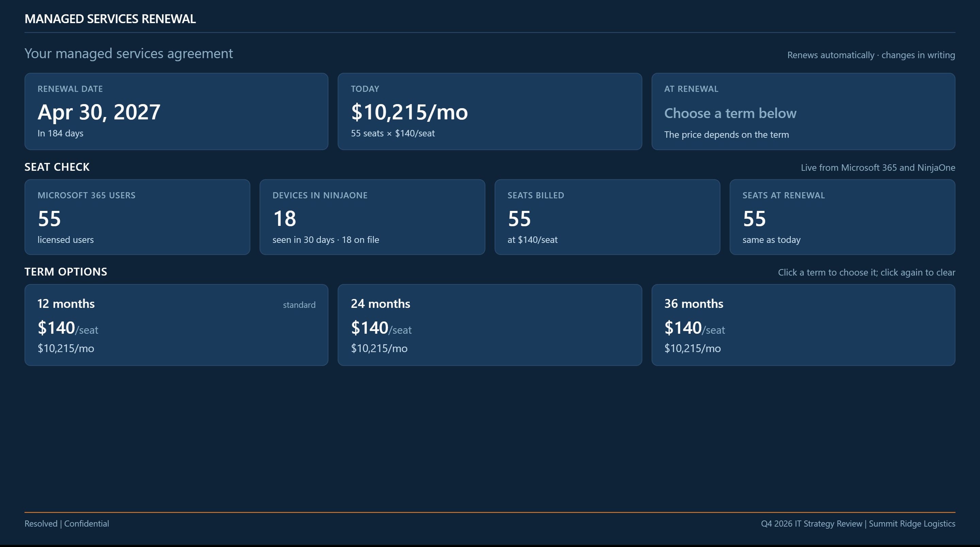Click the 'SEAT CHECK' section heading
980x547 pixels.
[x=57, y=167]
